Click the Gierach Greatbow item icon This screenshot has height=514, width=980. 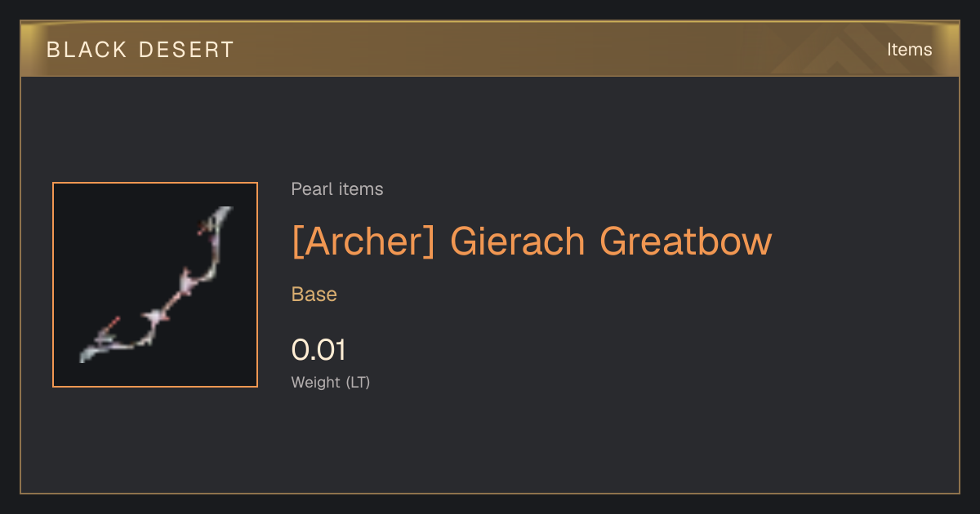point(155,285)
